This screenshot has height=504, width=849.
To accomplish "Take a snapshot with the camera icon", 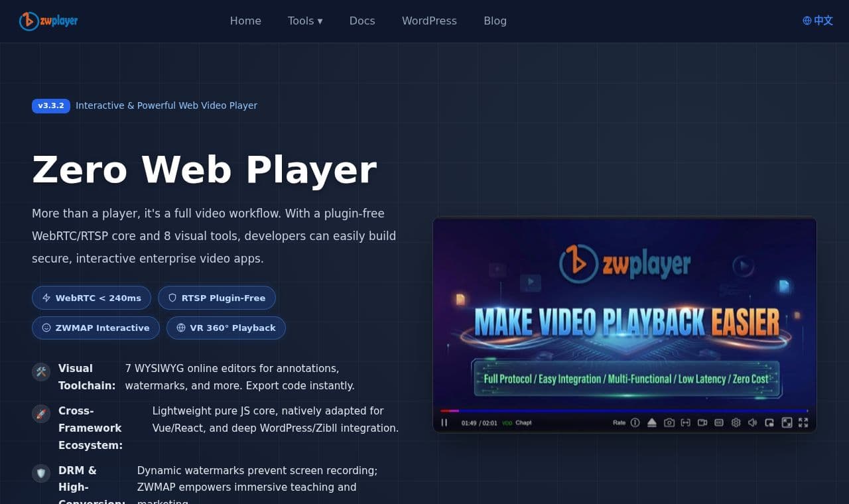I will (x=669, y=422).
